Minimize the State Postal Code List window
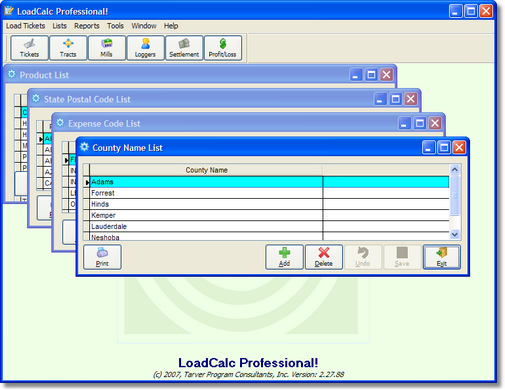 380,99
